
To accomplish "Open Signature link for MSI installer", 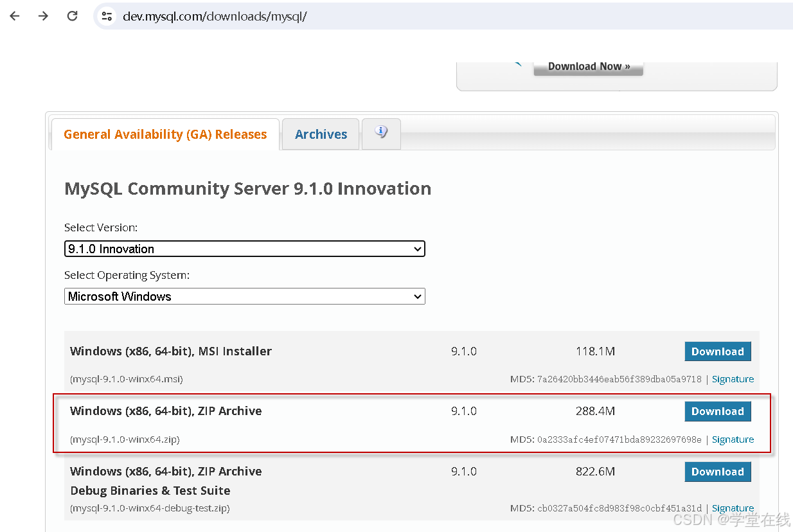I will point(733,379).
